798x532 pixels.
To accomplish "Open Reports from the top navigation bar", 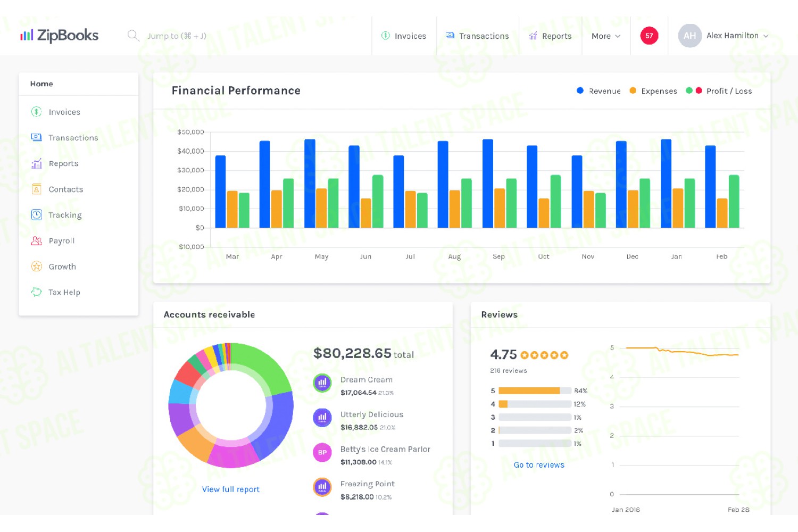I will point(550,36).
